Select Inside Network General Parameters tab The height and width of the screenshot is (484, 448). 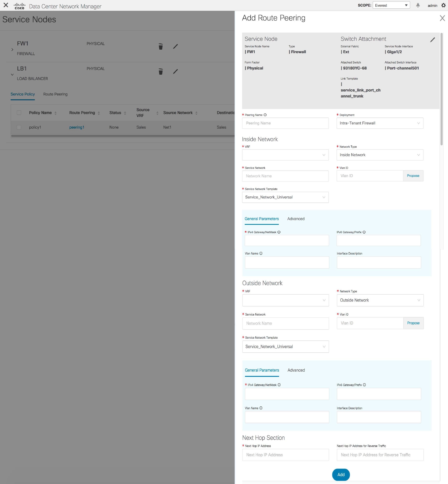[x=262, y=219]
